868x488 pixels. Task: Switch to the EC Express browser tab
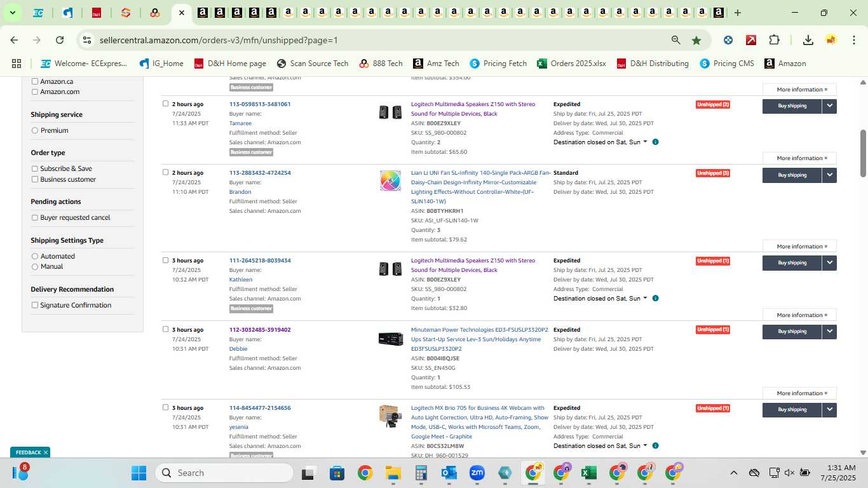point(38,13)
